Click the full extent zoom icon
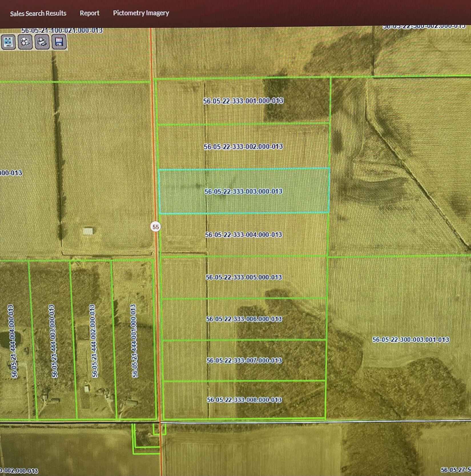This screenshot has height=476, width=471. [x=8, y=42]
